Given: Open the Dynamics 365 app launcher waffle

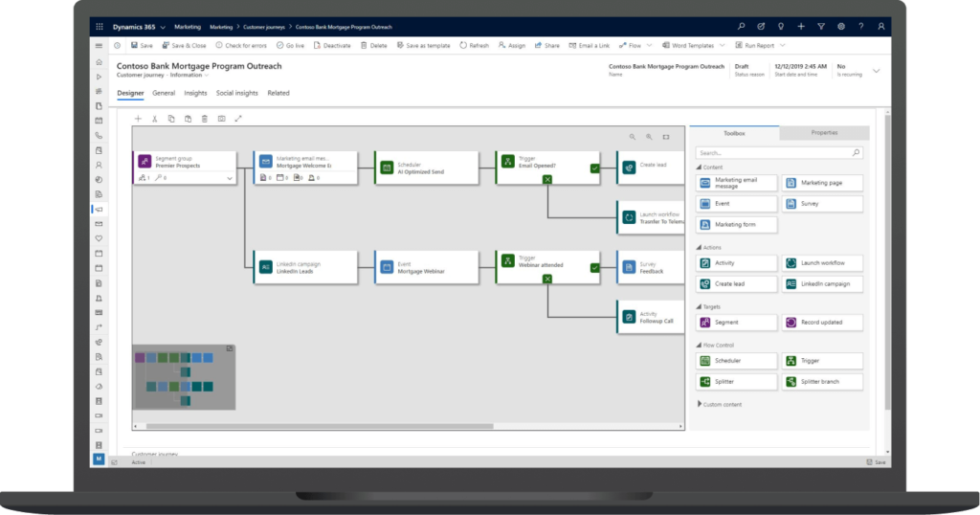Looking at the screenshot, I should coord(100,27).
